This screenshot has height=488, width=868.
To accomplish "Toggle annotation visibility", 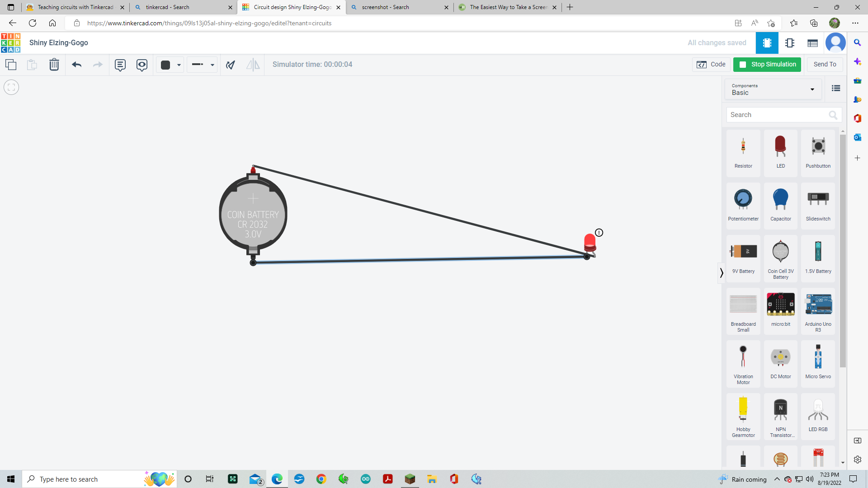I will [142, 65].
